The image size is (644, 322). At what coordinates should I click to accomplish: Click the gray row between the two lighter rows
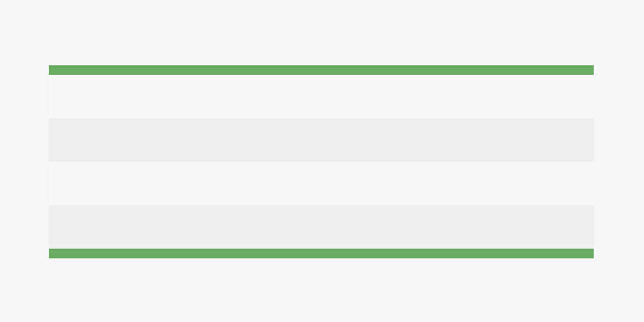click(x=321, y=140)
